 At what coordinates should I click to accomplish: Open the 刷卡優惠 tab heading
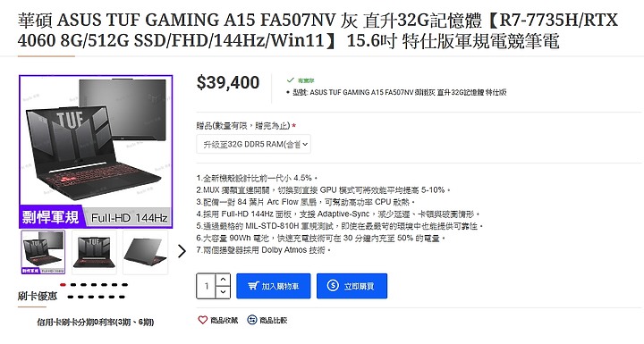click(38, 296)
